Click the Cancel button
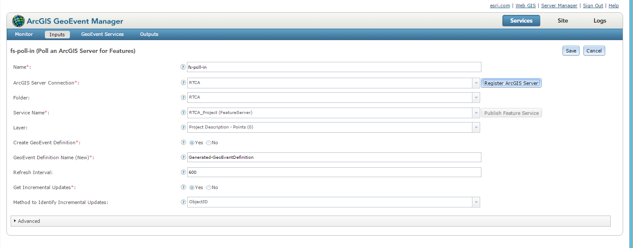 tap(594, 51)
